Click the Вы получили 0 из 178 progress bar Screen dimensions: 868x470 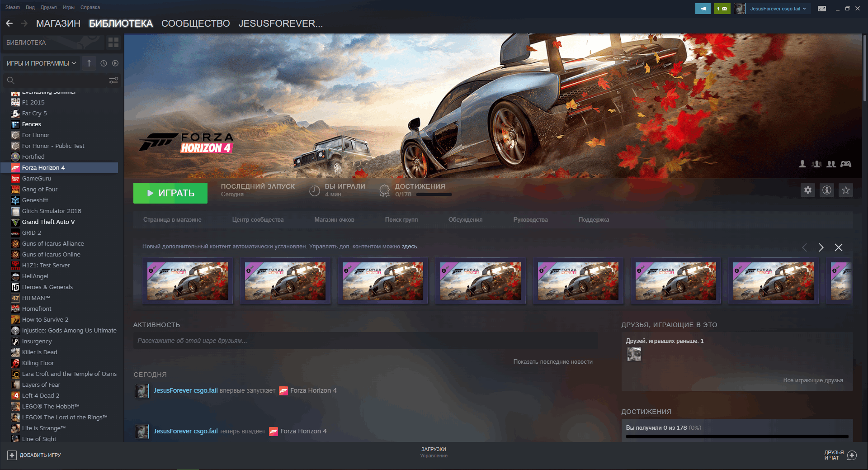pyautogui.click(x=737, y=437)
